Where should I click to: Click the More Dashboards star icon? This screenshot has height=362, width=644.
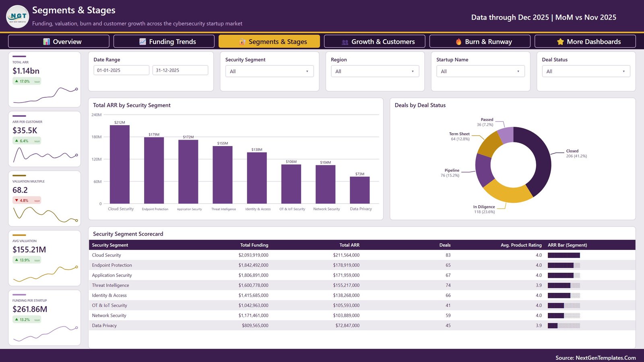[560, 41]
